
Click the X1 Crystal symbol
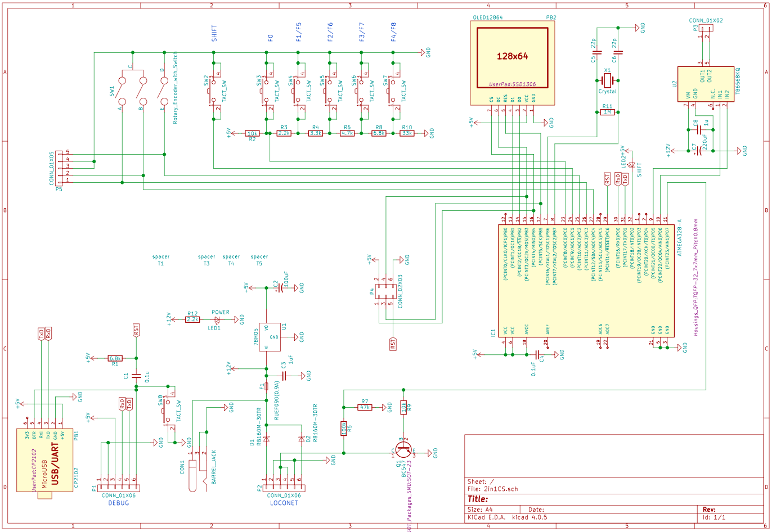(608, 80)
